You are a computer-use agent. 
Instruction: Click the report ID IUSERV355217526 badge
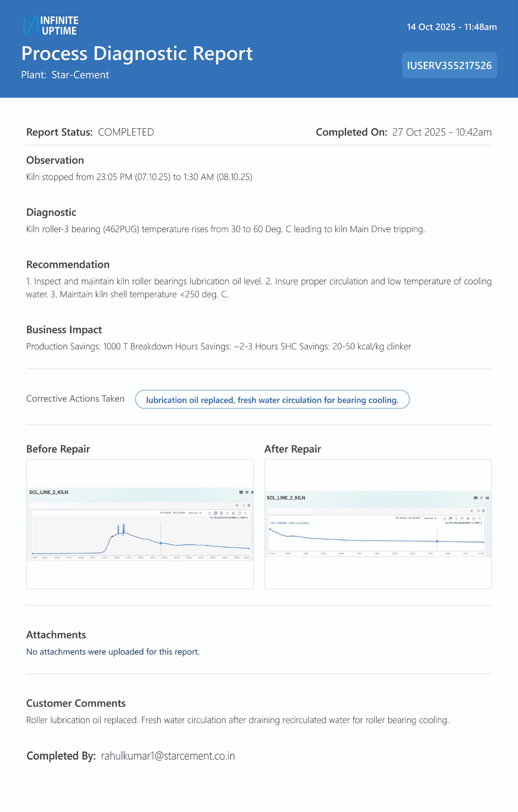pyautogui.click(x=449, y=65)
